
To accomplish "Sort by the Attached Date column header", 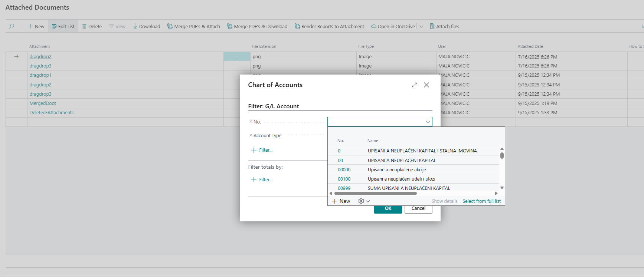I will click(x=530, y=46).
